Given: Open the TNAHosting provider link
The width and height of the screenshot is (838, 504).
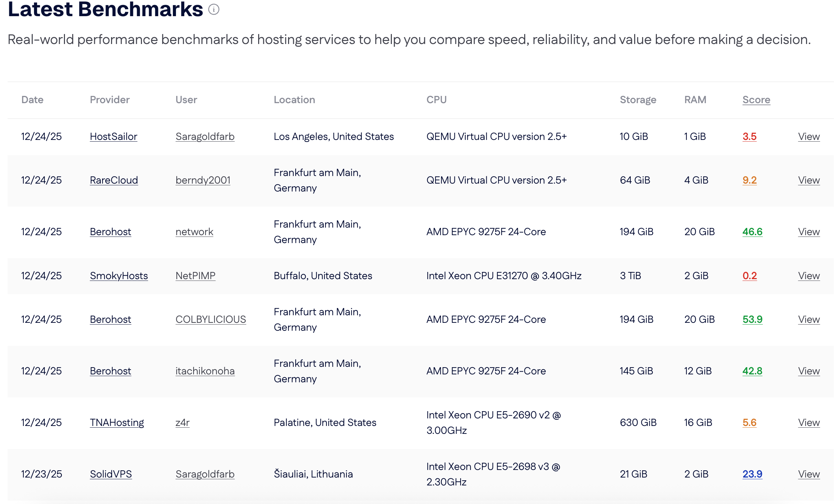Looking at the screenshot, I should pos(117,423).
